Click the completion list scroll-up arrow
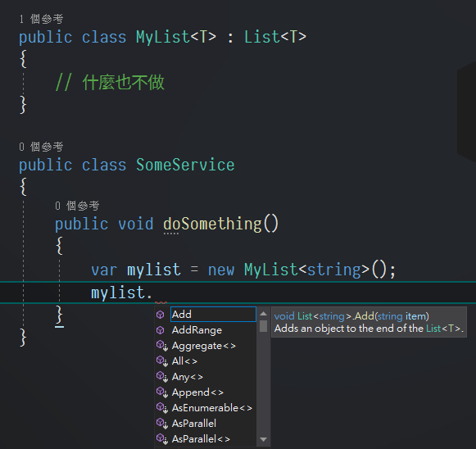Image resolution: width=476 pixels, height=449 pixels. [x=263, y=314]
